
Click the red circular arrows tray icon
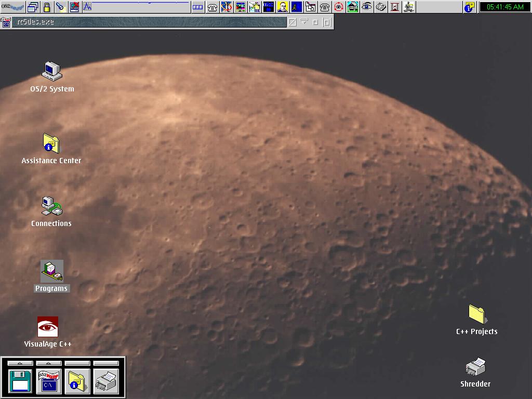pos(339,7)
